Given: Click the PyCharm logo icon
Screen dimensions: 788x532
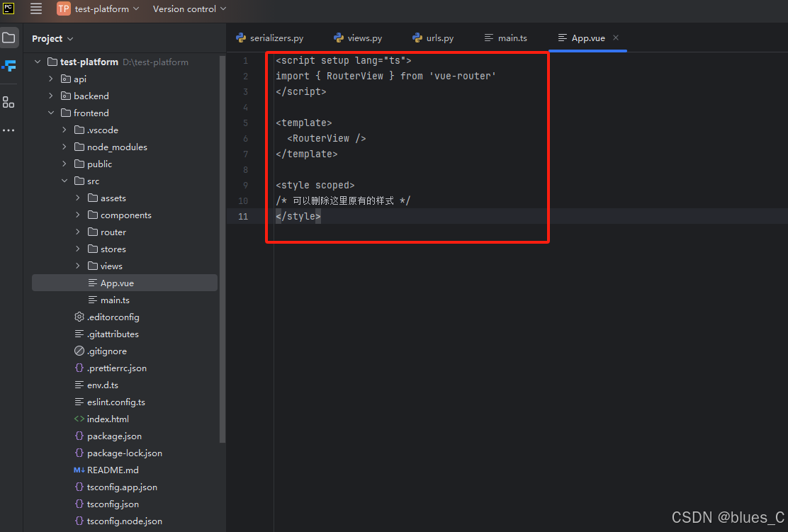Looking at the screenshot, I should [x=9, y=8].
